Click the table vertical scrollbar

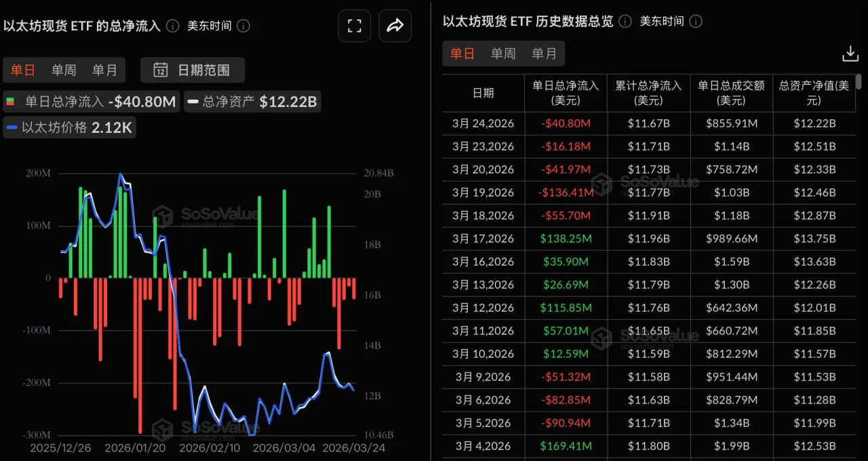click(859, 83)
